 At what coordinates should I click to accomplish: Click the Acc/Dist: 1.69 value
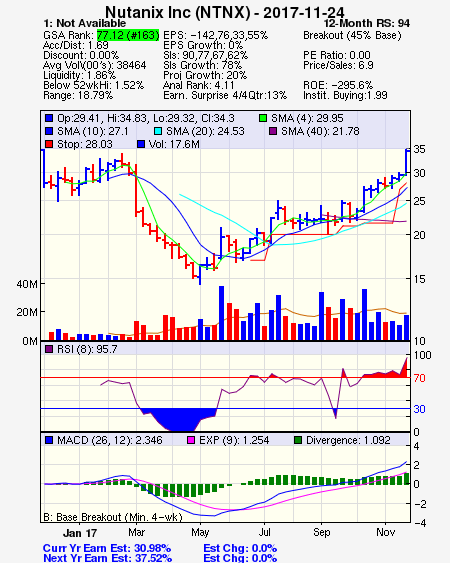(x=76, y=45)
